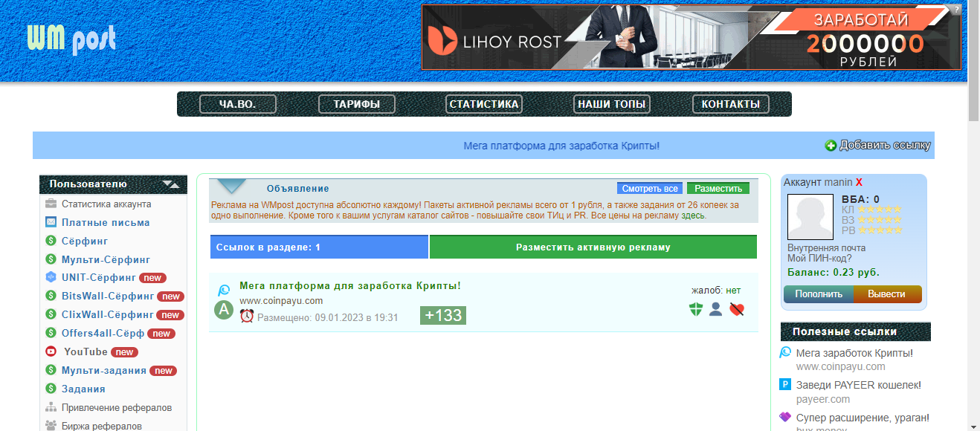Click the Добавить ссылку link
Image resolution: width=980 pixels, height=431 pixels.
click(x=885, y=146)
